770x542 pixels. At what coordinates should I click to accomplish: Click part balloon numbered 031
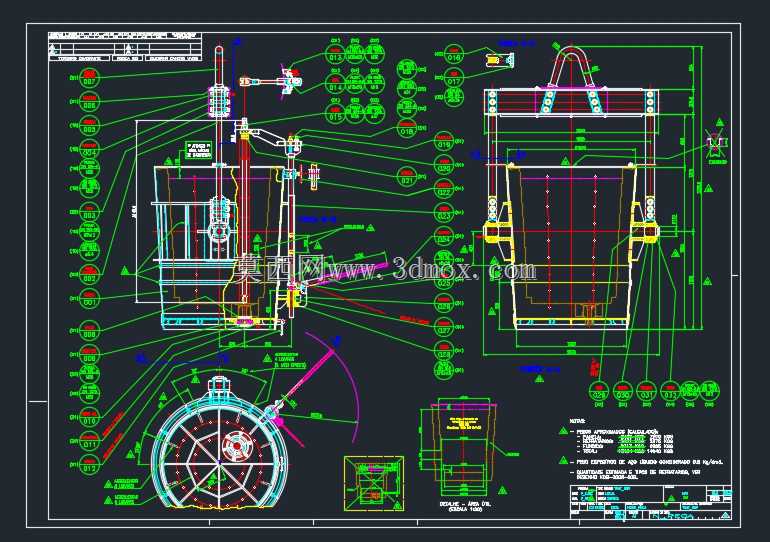click(646, 391)
